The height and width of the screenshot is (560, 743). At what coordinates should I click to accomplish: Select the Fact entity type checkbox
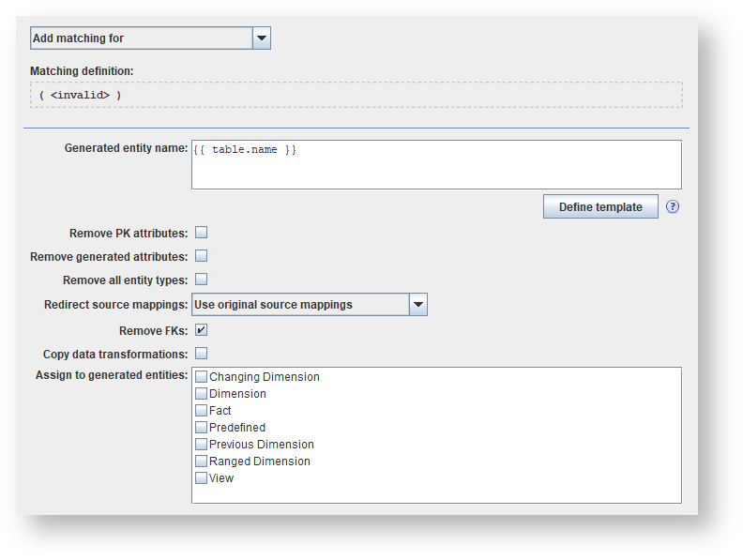[202, 411]
